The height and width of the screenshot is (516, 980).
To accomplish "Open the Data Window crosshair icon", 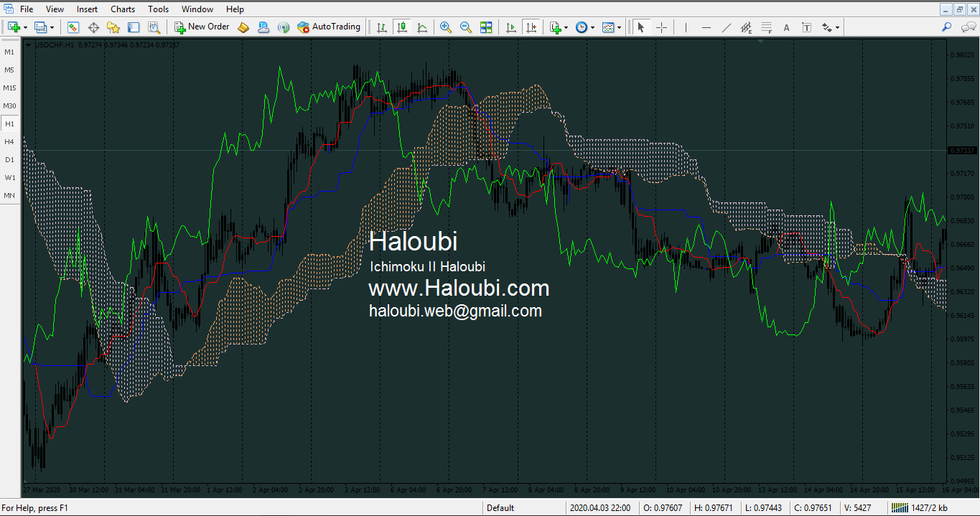I will click(93, 27).
